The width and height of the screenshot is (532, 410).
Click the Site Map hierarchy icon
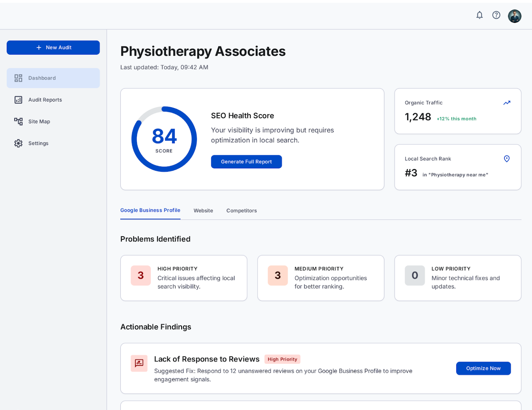tap(18, 121)
